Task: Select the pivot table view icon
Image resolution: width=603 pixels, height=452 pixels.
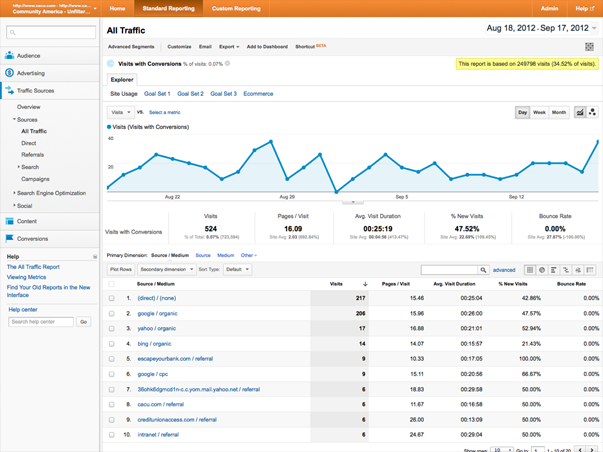Action: point(590,270)
